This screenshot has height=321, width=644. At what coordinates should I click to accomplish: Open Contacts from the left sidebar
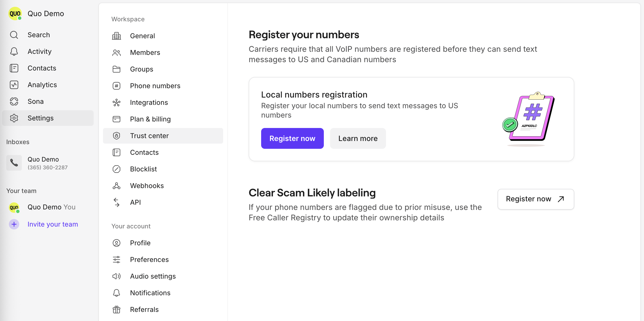coord(42,68)
